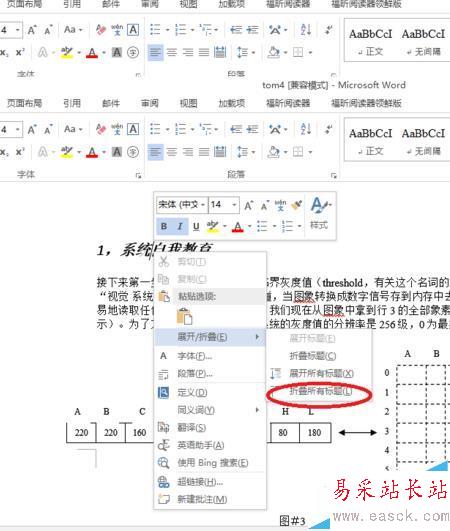
Task: Click Format Painter brush in the mini toolbar
Action: (297, 205)
